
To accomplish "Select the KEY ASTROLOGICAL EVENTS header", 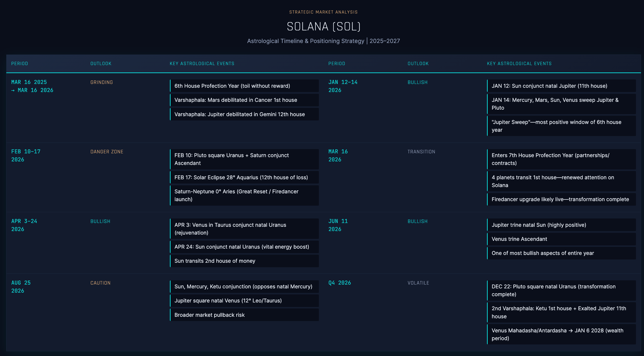I will pos(202,64).
